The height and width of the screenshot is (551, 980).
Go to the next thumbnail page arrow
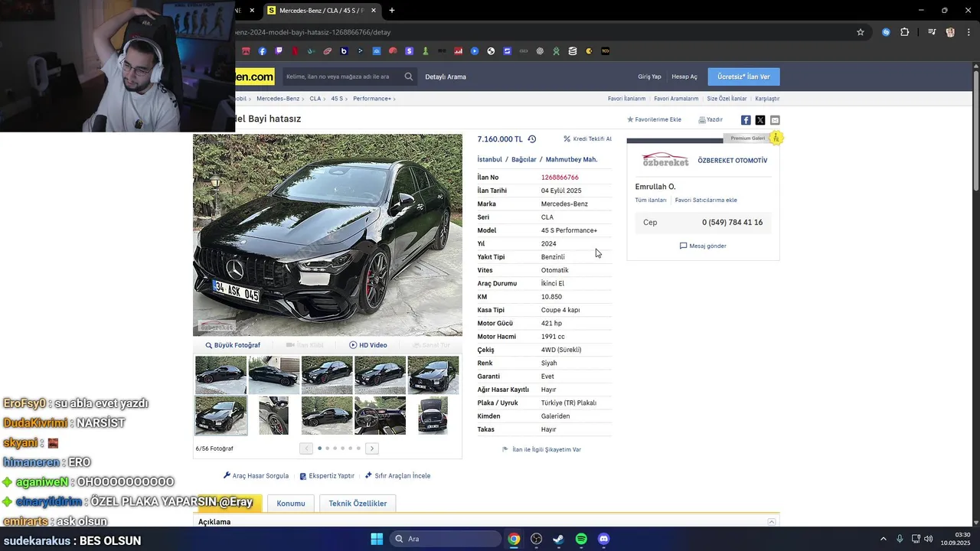coord(372,448)
